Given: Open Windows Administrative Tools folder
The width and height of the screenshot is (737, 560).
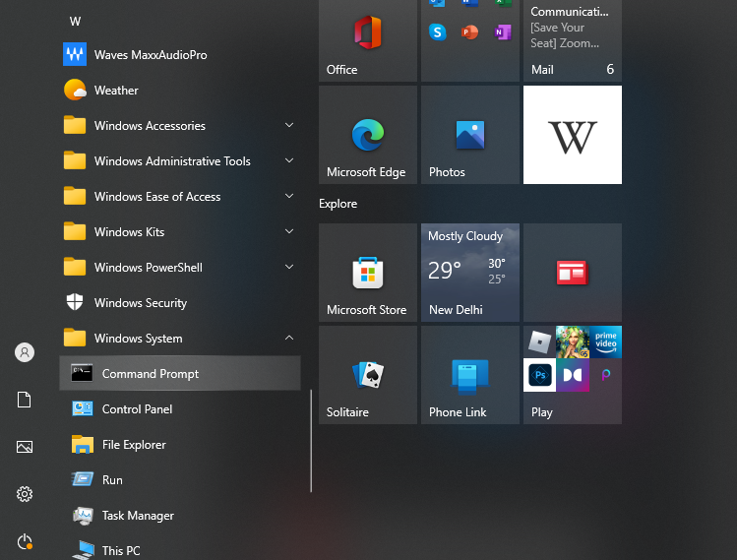Looking at the screenshot, I should click(180, 160).
